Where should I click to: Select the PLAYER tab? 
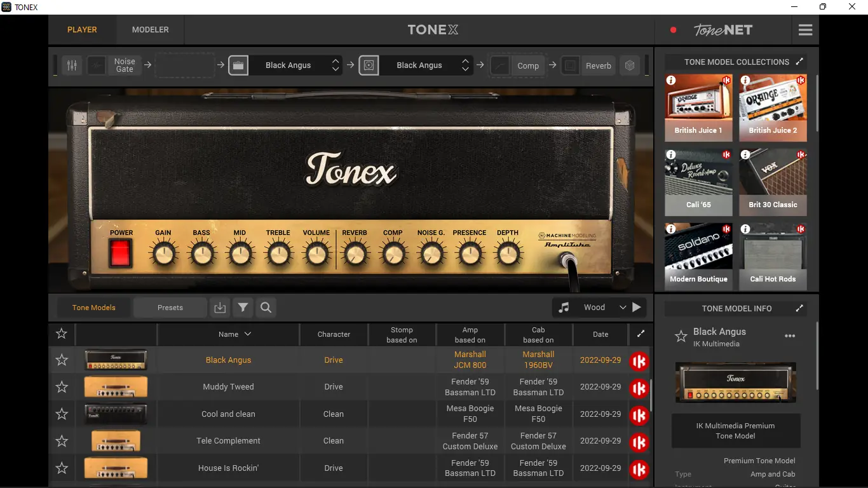click(81, 29)
